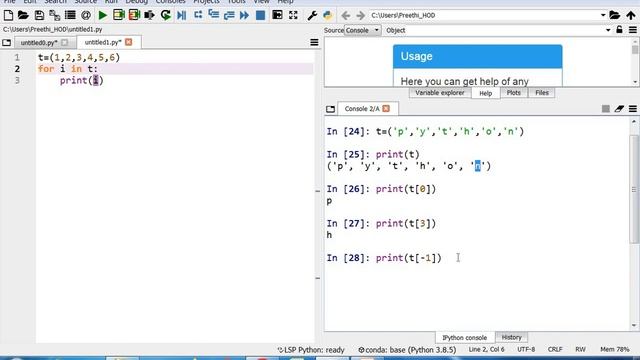Open the editor pane options menu
The height and width of the screenshot is (360, 640).
point(314,42)
